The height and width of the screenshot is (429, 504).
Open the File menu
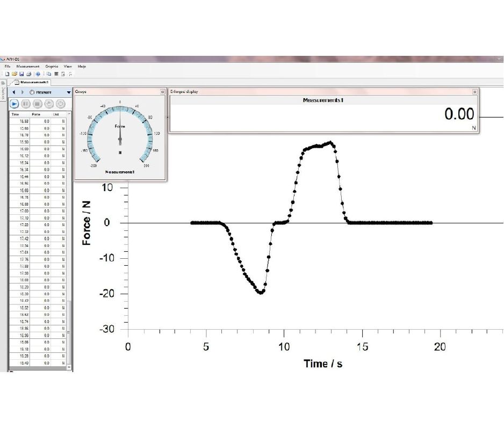8,66
